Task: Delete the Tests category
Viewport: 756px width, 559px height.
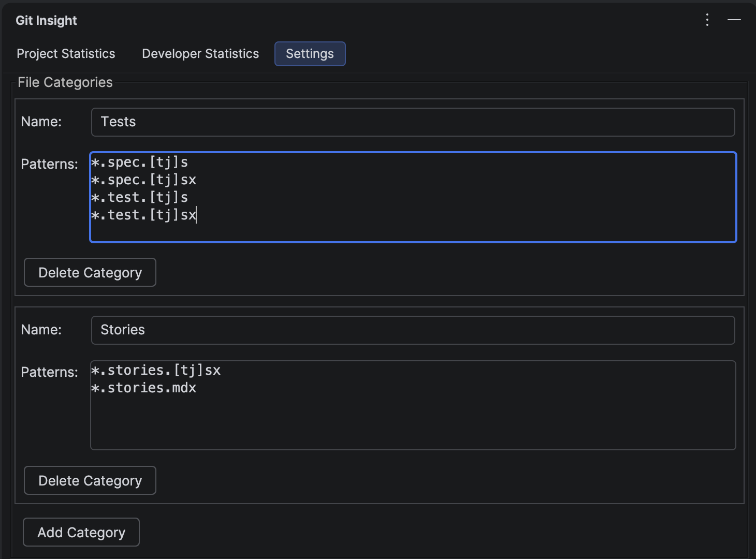Action: 90,272
